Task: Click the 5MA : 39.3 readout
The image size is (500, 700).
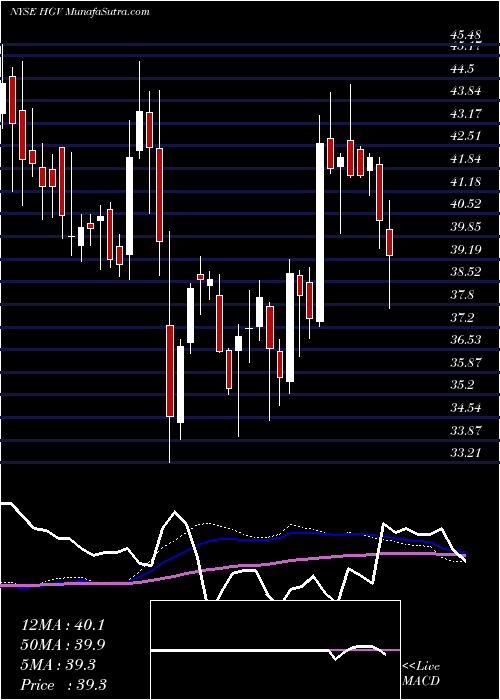Action: pos(58,665)
